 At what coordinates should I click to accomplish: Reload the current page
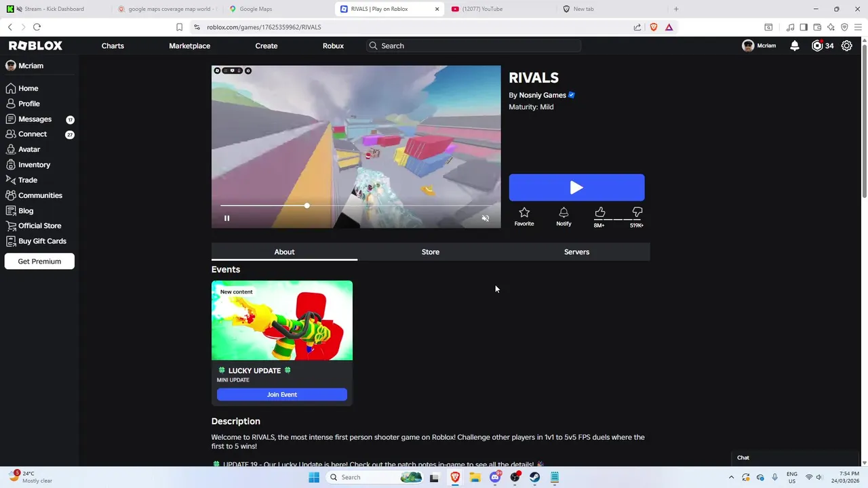(x=37, y=27)
